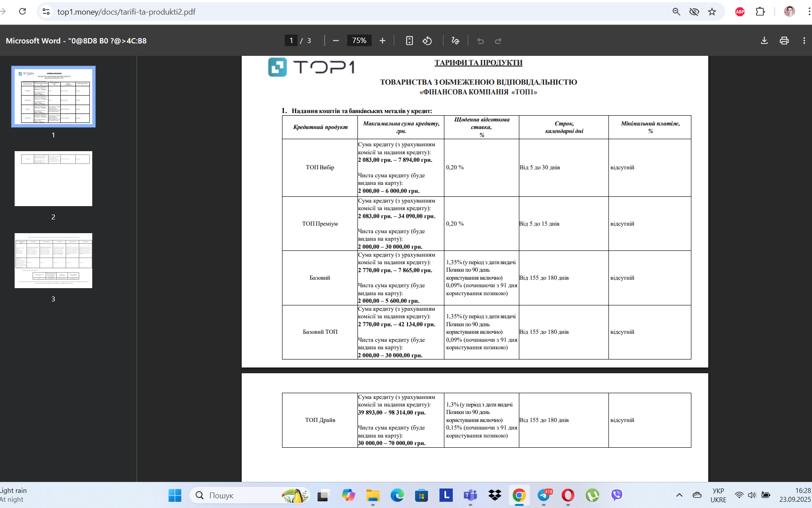The height and width of the screenshot is (508, 812).
Task: Click the ТОП Преміум product cell
Action: (x=320, y=223)
